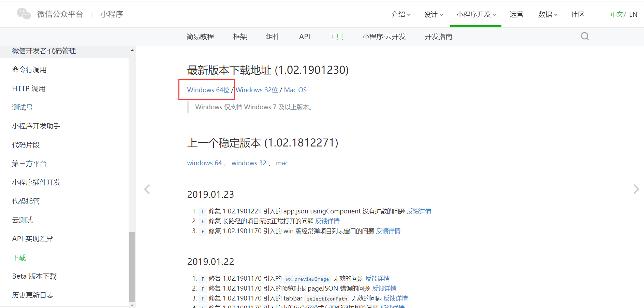Select 云测试 in sidebar
The width and height of the screenshot is (644, 308).
tap(23, 220)
